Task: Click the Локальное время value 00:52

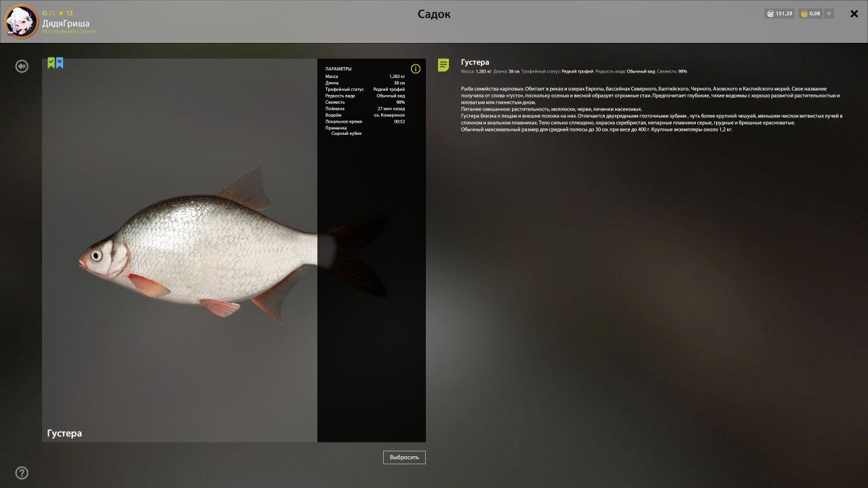Action: pos(399,121)
